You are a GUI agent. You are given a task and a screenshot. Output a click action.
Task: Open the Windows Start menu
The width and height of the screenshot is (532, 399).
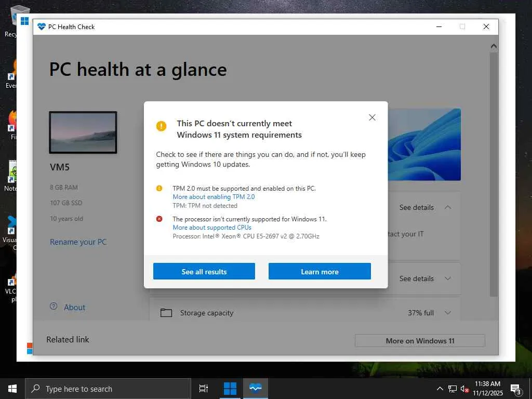point(12,389)
